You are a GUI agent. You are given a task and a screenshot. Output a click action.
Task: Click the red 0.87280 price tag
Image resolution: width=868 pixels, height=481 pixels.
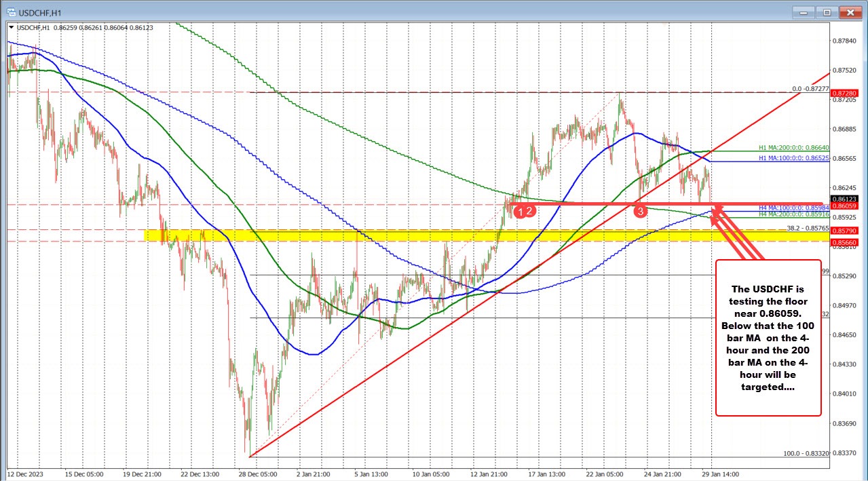846,92
